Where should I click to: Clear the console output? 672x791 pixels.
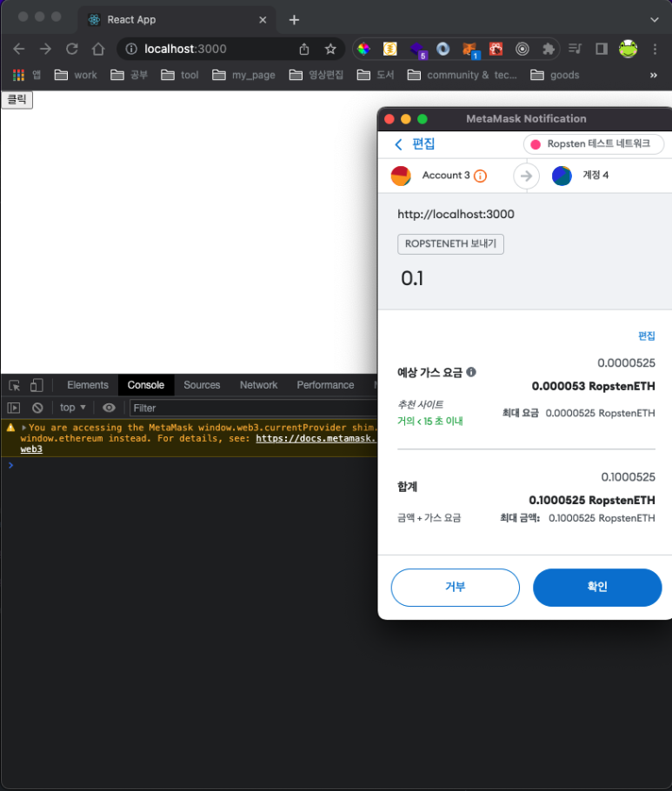click(37, 408)
